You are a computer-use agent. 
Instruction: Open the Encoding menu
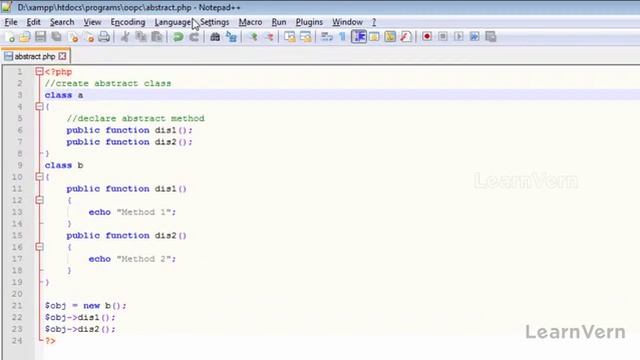[x=128, y=22]
